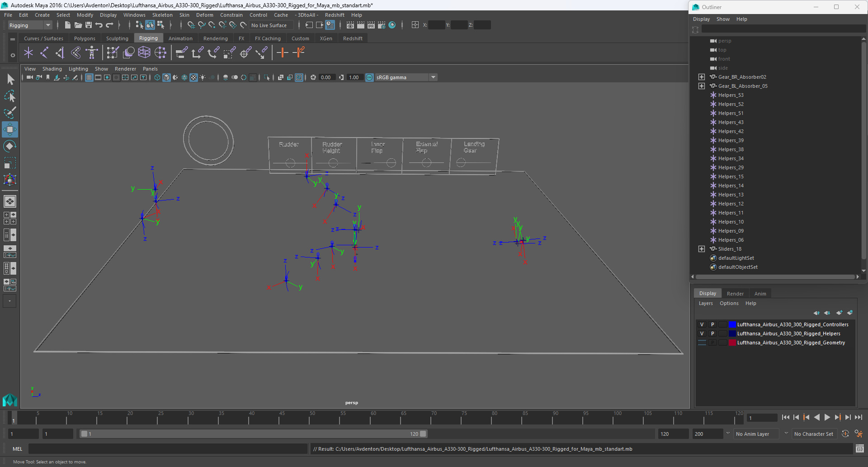The height and width of the screenshot is (467, 868).
Task: Create a new scene from the status line
Action: (x=67, y=25)
